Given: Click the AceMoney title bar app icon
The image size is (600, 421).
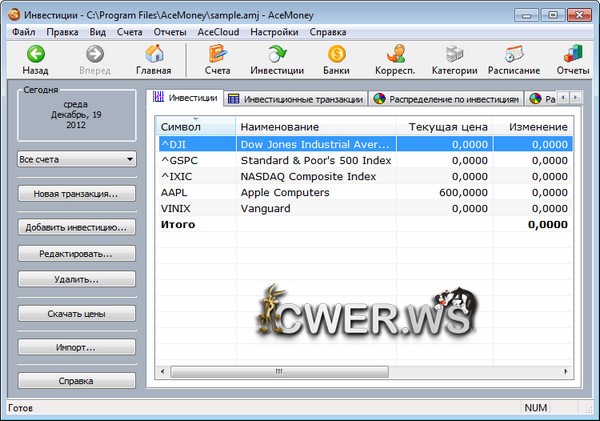Looking at the screenshot, I should [14, 15].
